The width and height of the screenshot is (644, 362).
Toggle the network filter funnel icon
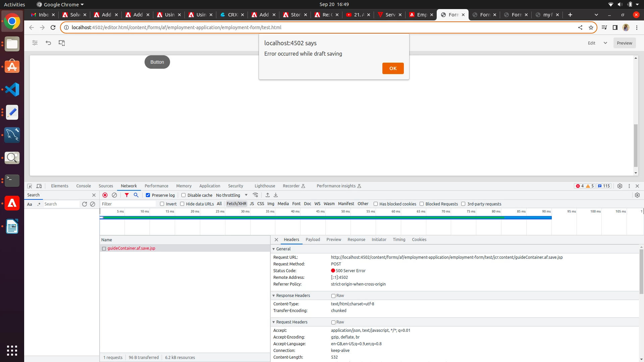[x=127, y=195]
